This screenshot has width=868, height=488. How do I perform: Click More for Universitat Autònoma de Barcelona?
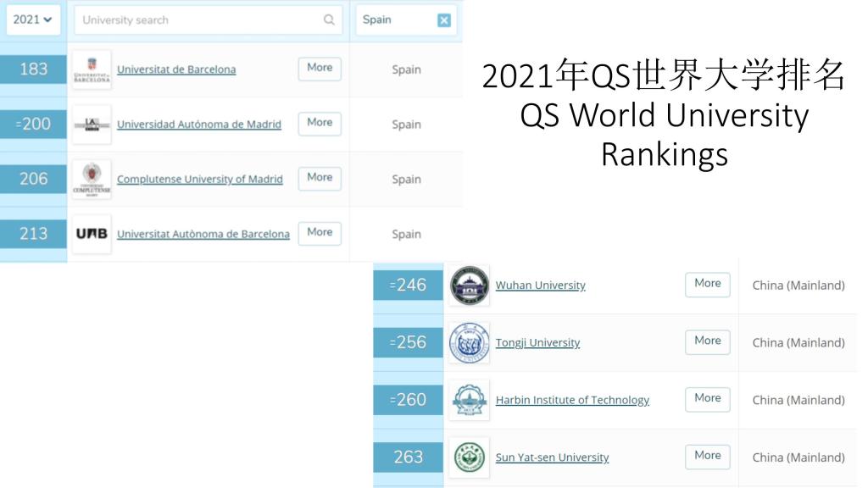point(320,232)
